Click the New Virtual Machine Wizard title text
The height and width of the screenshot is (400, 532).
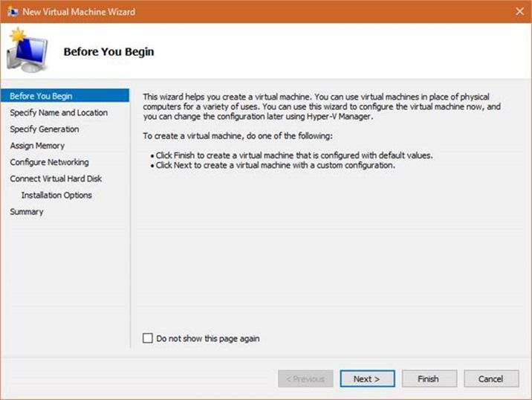click(79, 12)
